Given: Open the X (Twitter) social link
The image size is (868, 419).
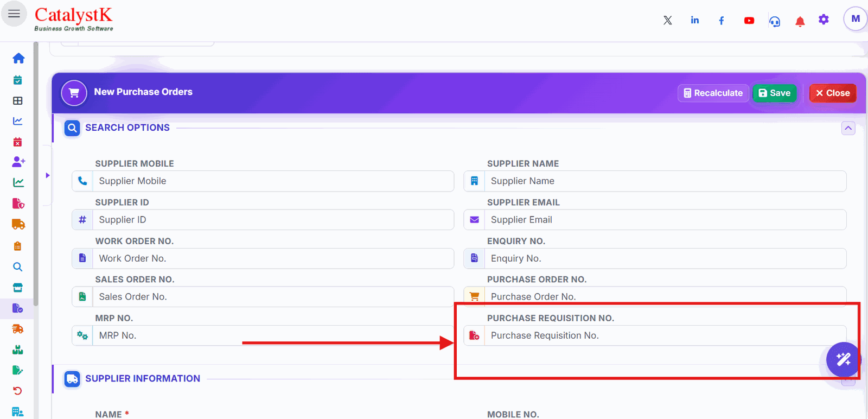Looking at the screenshot, I should click(668, 20).
